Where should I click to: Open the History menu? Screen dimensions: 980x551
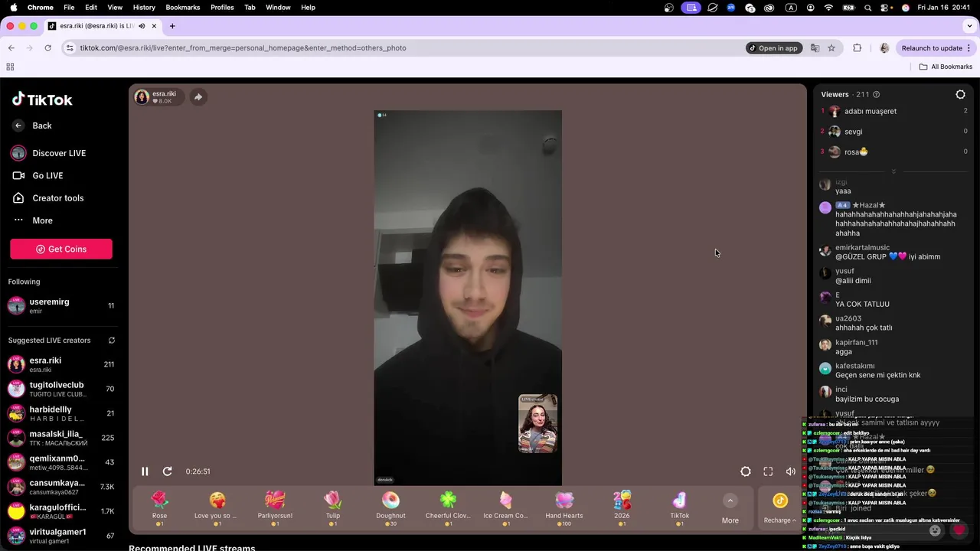click(x=144, y=7)
